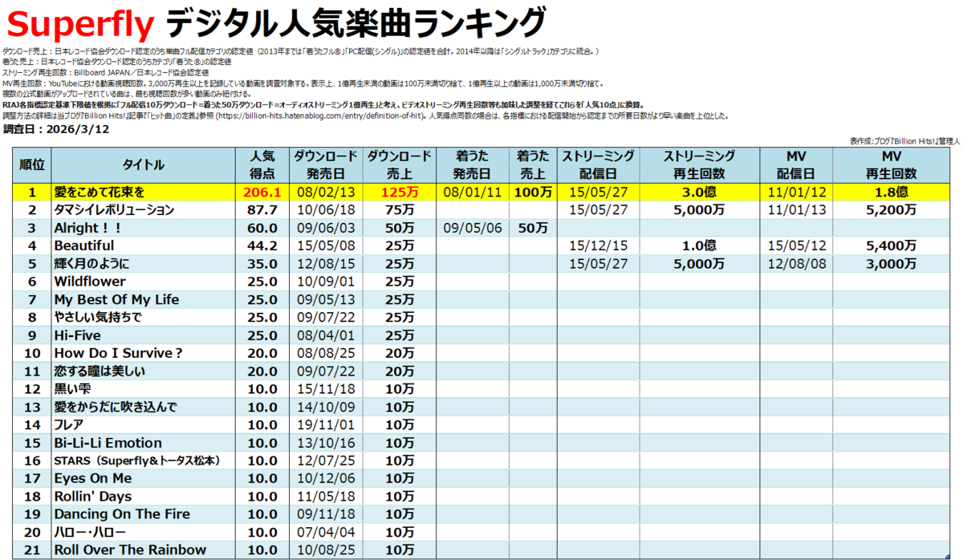Click the 35.0 score for 輝く月のように
Viewport: 963px width, 560px height.
tap(263, 263)
